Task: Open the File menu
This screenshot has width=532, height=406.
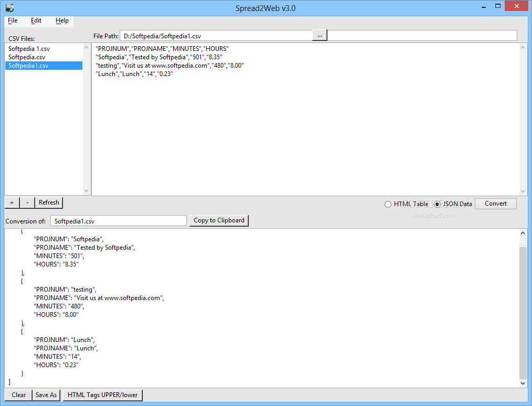Action: click(x=13, y=20)
